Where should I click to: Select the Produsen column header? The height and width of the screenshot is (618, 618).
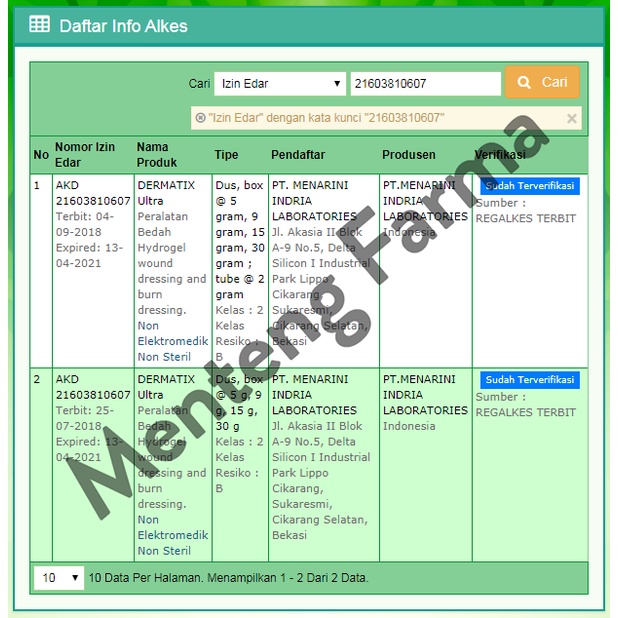[x=408, y=155]
